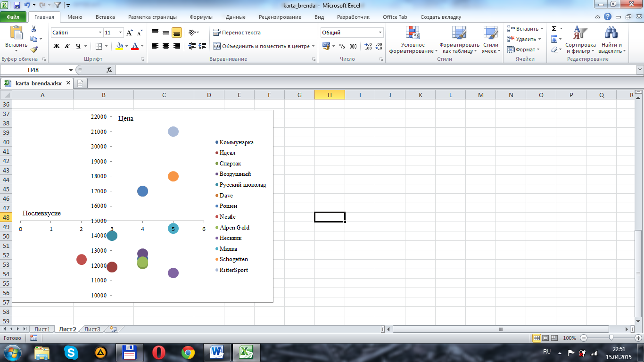Screen dimensions: 644x362
Task: Open the font size 11 dropdown
Action: click(121, 33)
